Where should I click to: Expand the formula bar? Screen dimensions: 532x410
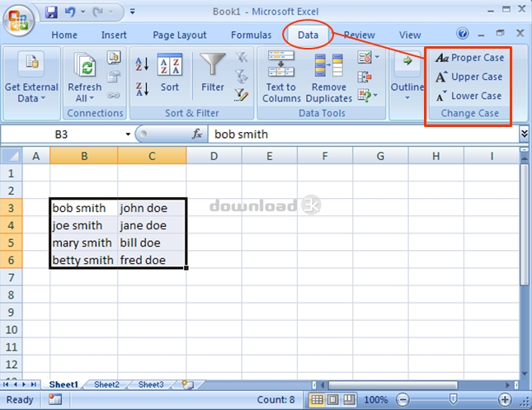tap(525, 134)
